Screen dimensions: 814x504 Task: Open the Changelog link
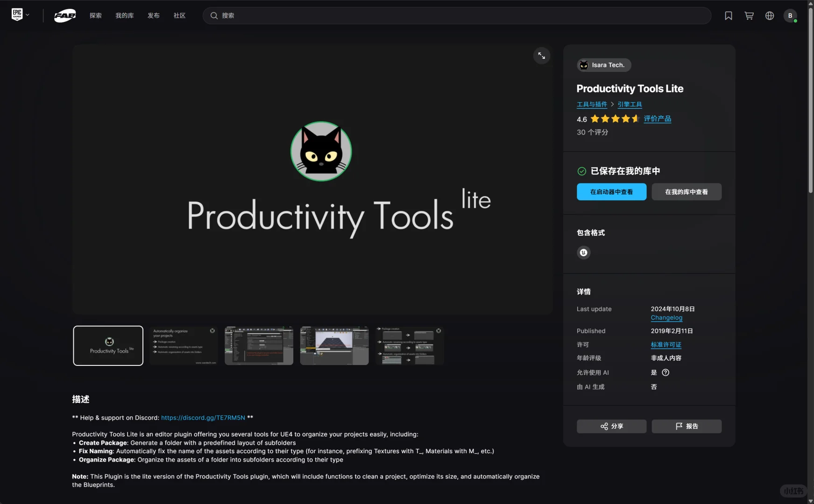666,317
